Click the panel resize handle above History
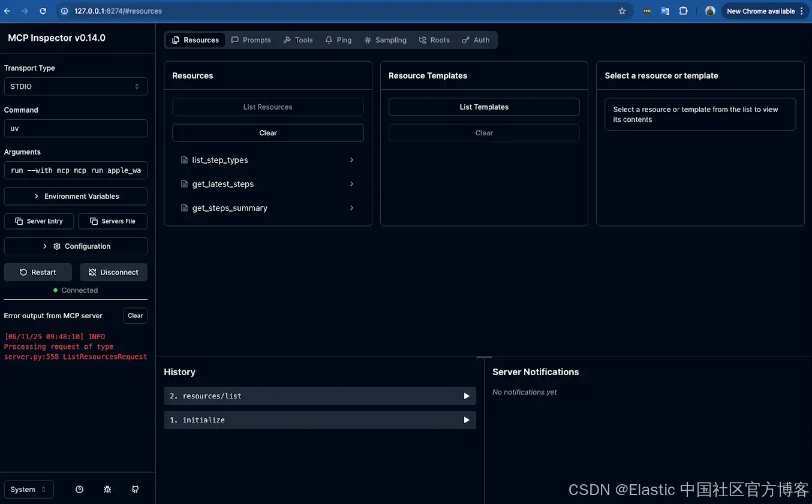 [484, 357]
